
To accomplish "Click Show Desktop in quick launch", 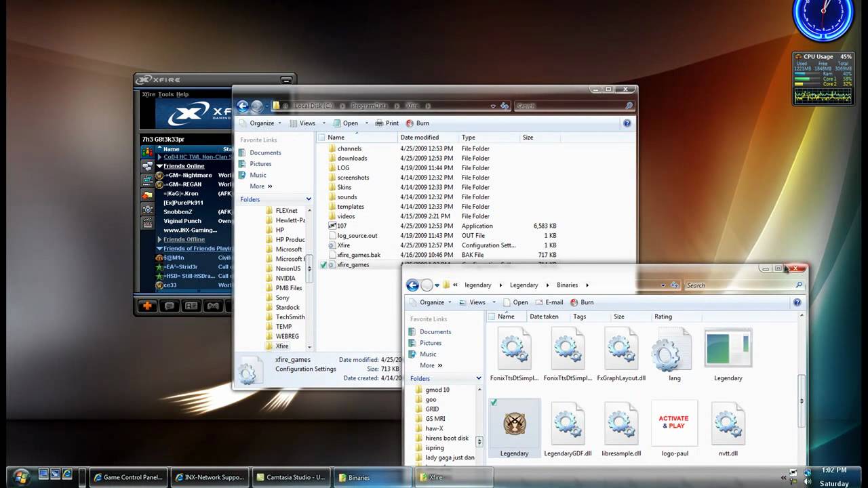I will [x=44, y=474].
